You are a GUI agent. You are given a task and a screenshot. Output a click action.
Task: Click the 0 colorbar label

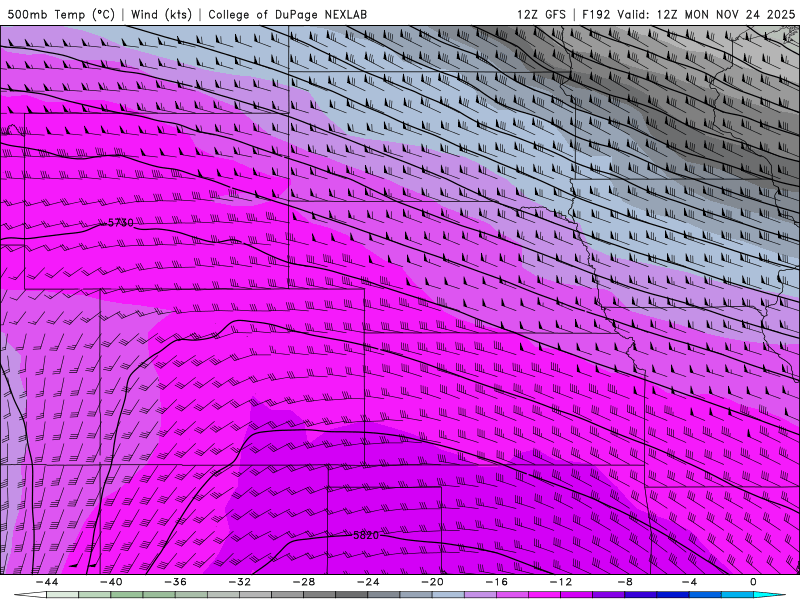754,582
